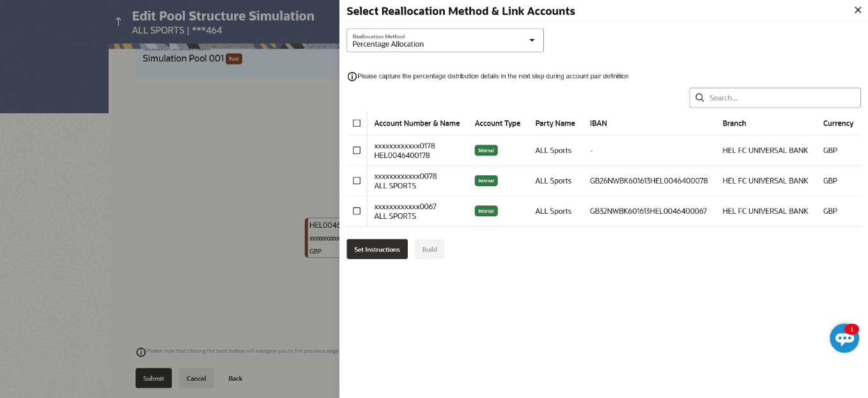
Task: Check the box for account HEL0046400178
Action: pos(357,150)
